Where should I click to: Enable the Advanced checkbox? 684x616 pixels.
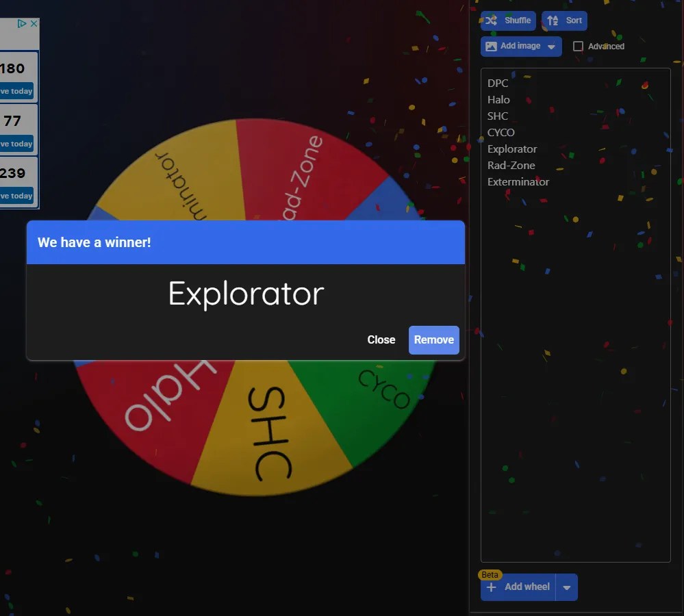coord(578,47)
